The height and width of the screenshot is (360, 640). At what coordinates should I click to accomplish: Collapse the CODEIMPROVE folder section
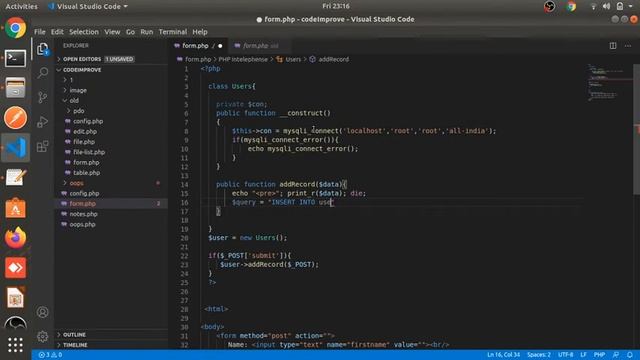coord(111,70)
